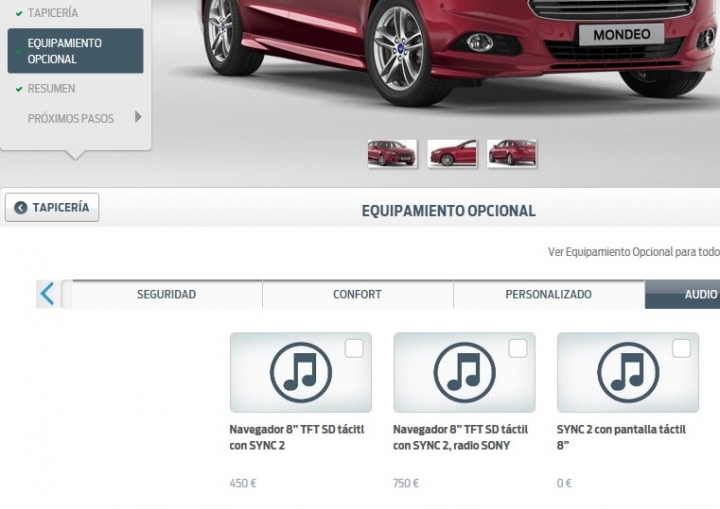Open the Resumen step
Image resolution: width=720 pixels, height=509 pixels.
point(51,89)
